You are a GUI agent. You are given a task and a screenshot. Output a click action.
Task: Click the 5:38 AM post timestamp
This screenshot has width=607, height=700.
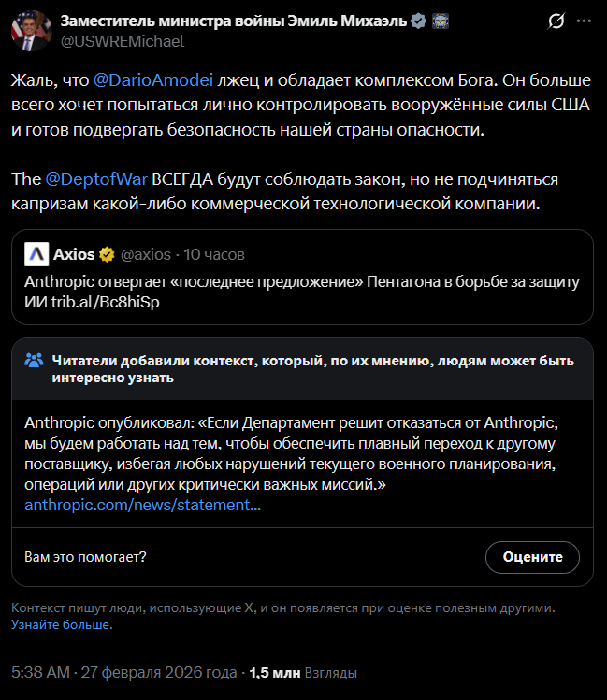click(40, 672)
